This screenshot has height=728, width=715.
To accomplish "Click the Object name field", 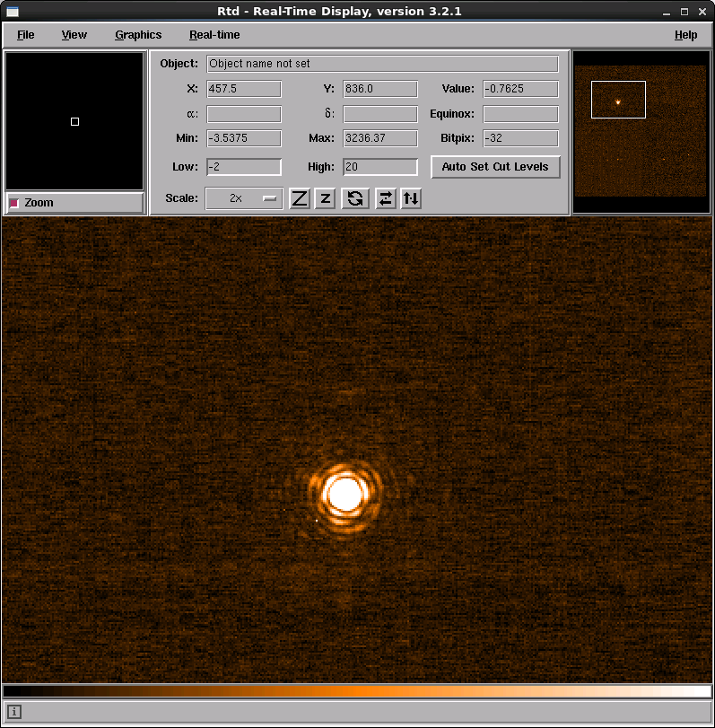I will click(382, 65).
